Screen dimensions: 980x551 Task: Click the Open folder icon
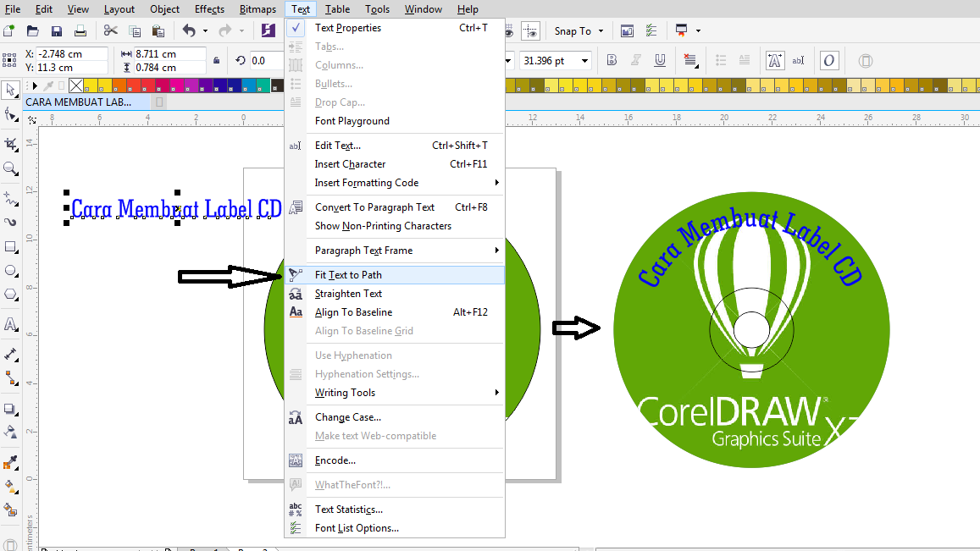(x=32, y=30)
